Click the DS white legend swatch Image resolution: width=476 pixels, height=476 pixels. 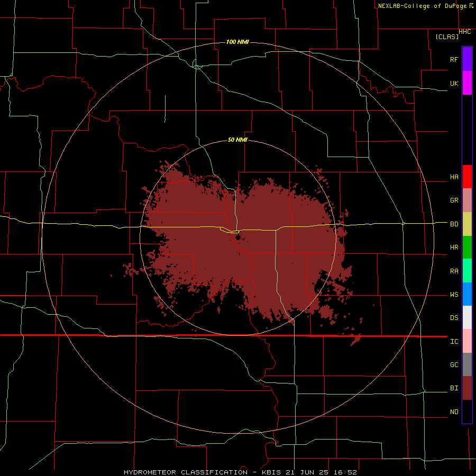tap(467, 317)
